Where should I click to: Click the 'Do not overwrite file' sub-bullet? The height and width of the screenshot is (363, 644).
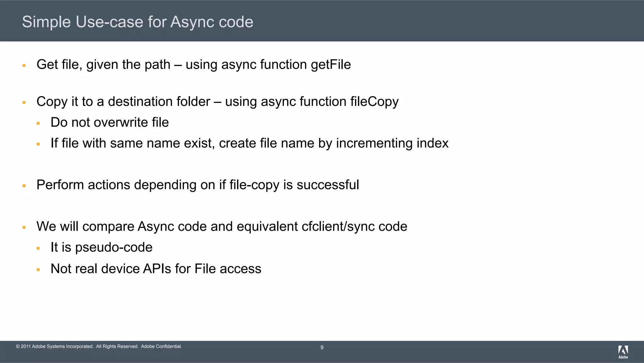pyautogui.click(x=109, y=122)
